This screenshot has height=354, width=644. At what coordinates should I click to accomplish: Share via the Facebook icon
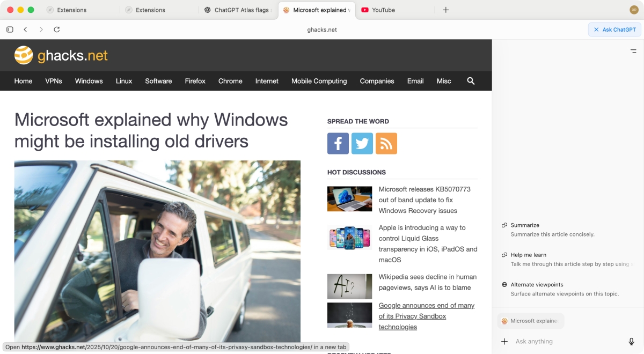338,144
